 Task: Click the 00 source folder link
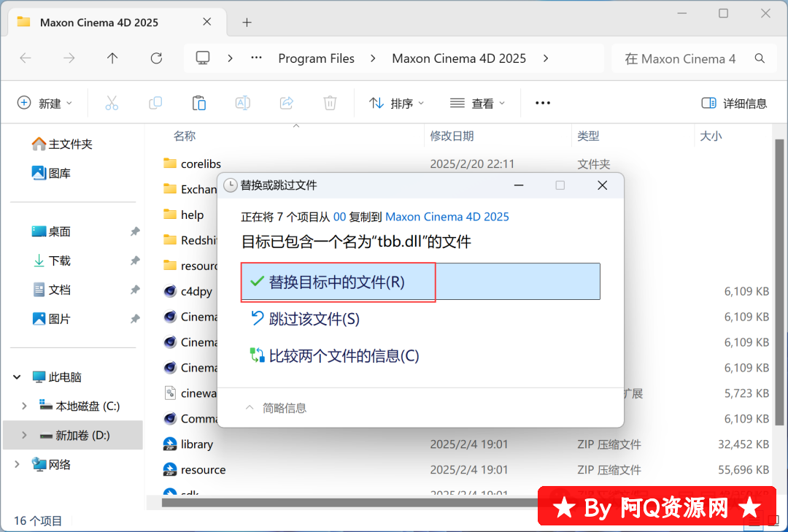pos(340,217)
